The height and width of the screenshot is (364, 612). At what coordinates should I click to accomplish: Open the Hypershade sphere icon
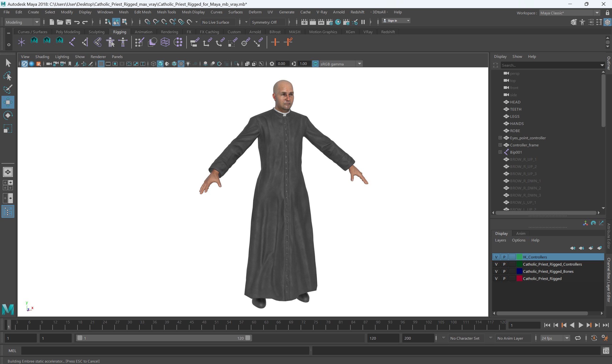point(338,22)
